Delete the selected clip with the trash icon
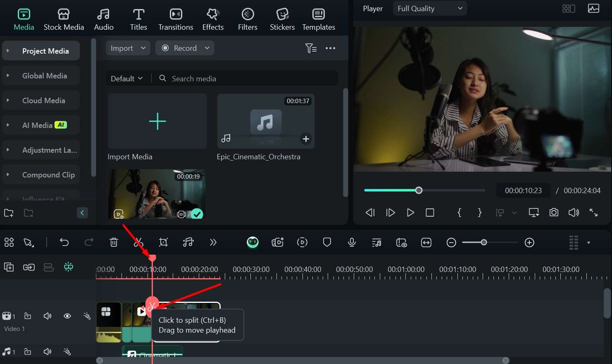612x364 pixels. coord(114,242)
